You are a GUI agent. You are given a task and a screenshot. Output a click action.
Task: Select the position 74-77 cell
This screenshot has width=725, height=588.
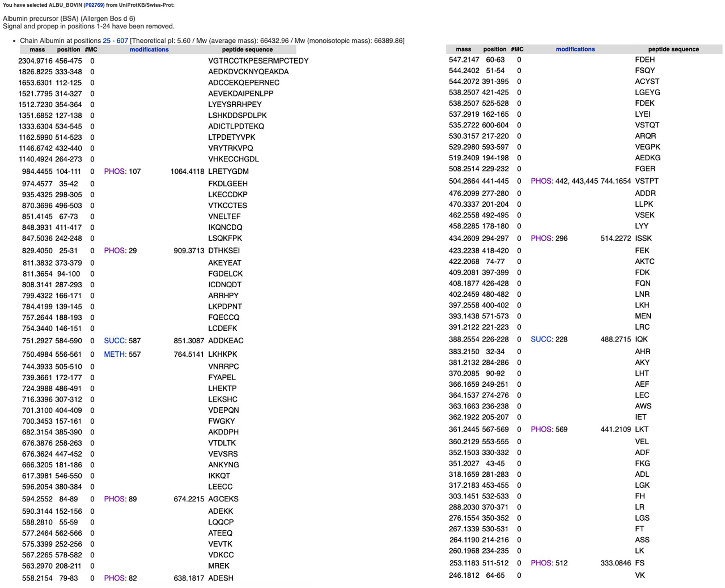pyautogui.click(x=495, y=262)
